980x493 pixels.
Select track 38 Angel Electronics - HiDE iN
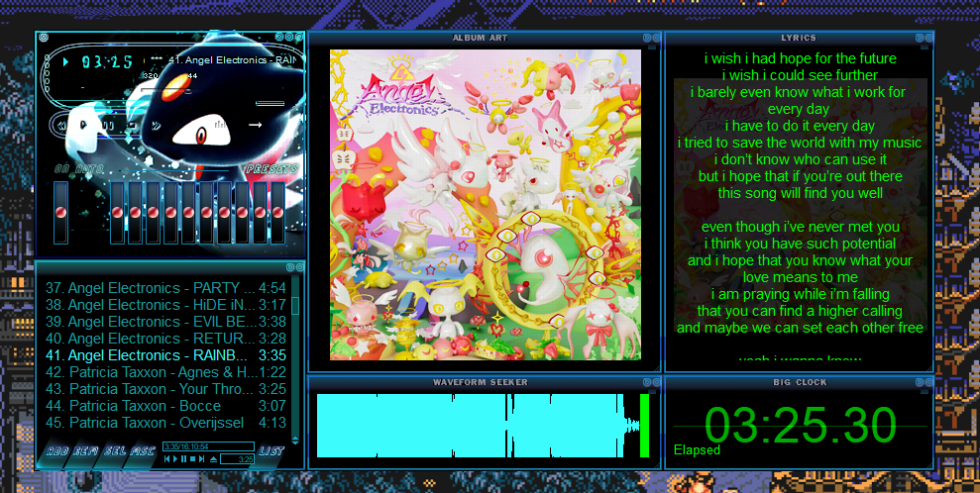(165, 305)
